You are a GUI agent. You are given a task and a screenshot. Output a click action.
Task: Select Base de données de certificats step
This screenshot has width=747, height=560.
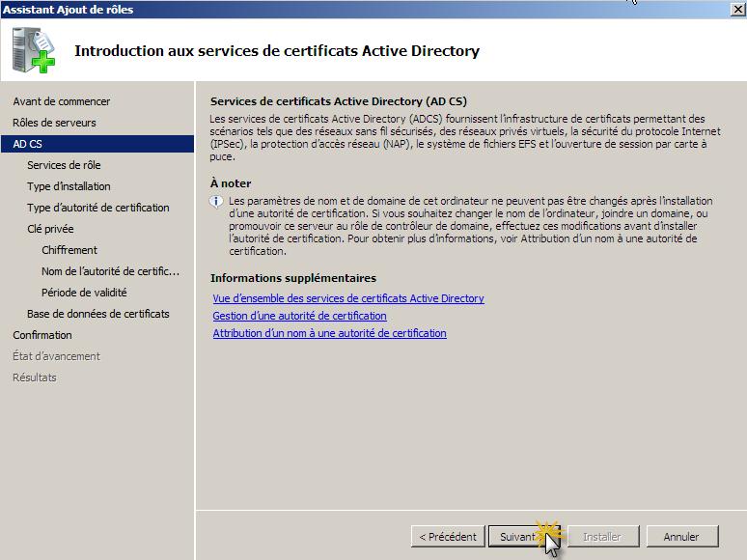98,314
